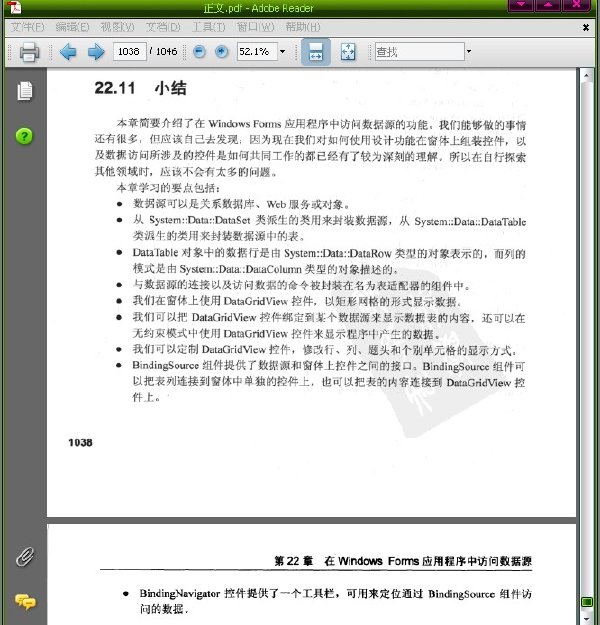
Task: Open the Comments speech bubble panel
Action: click(x=25, y=601)
